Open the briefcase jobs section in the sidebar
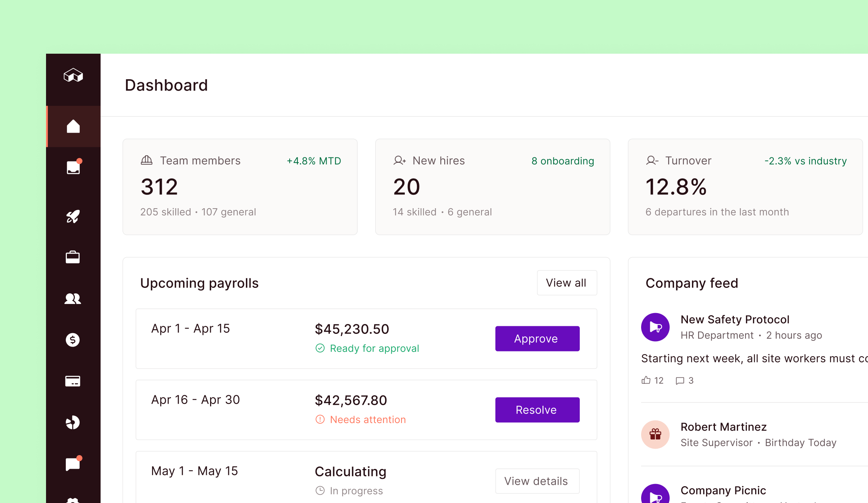The image size is (868, 503). click(x=73, y=257)
